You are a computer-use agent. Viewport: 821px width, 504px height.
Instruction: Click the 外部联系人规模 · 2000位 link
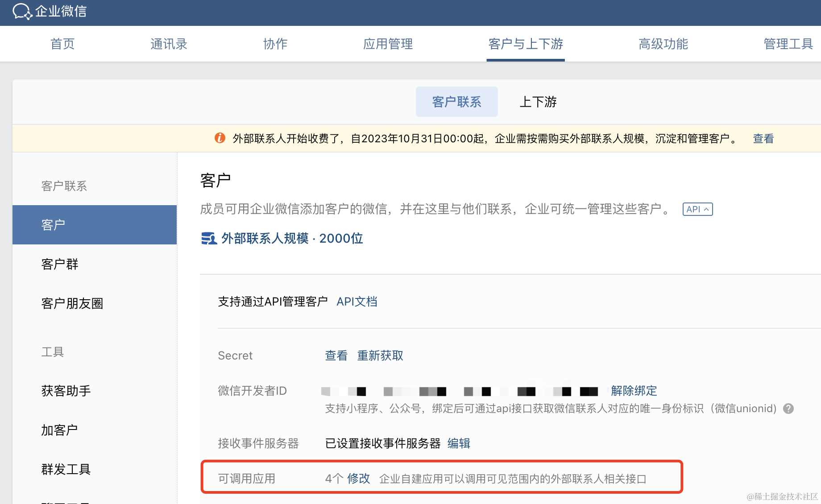pyautogui.click(x=292, y=239)
